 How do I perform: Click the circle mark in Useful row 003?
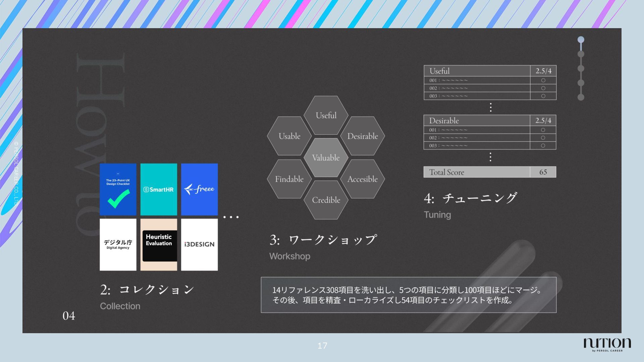tap(543, 96)
